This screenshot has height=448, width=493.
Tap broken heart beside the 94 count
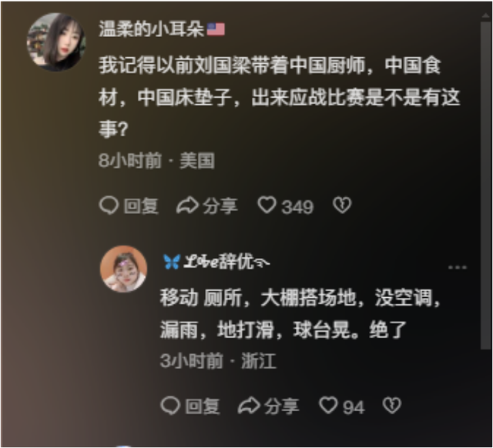tap(392, 405)
